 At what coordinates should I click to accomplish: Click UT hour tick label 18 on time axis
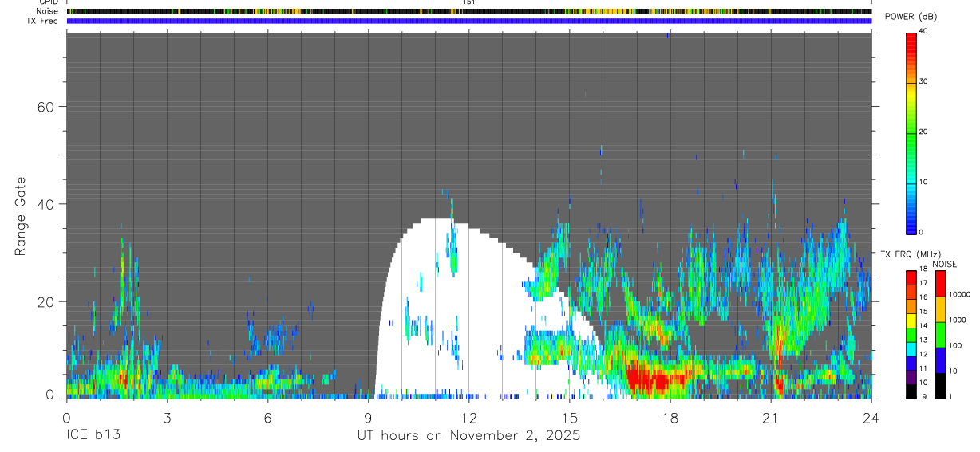(x=670, y=417)
